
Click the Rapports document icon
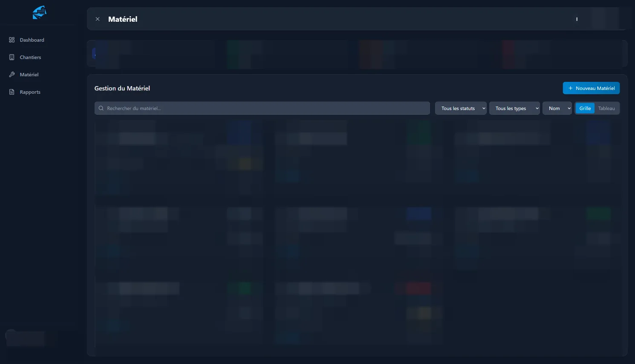tap(12, 92)
